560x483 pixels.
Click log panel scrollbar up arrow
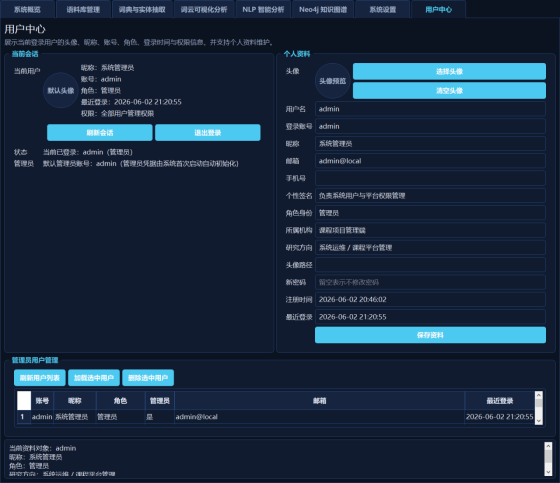[548, 446]
